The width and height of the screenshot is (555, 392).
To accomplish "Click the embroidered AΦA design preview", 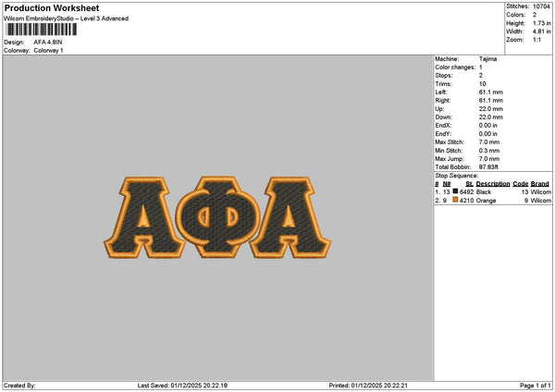I will 217,217.
